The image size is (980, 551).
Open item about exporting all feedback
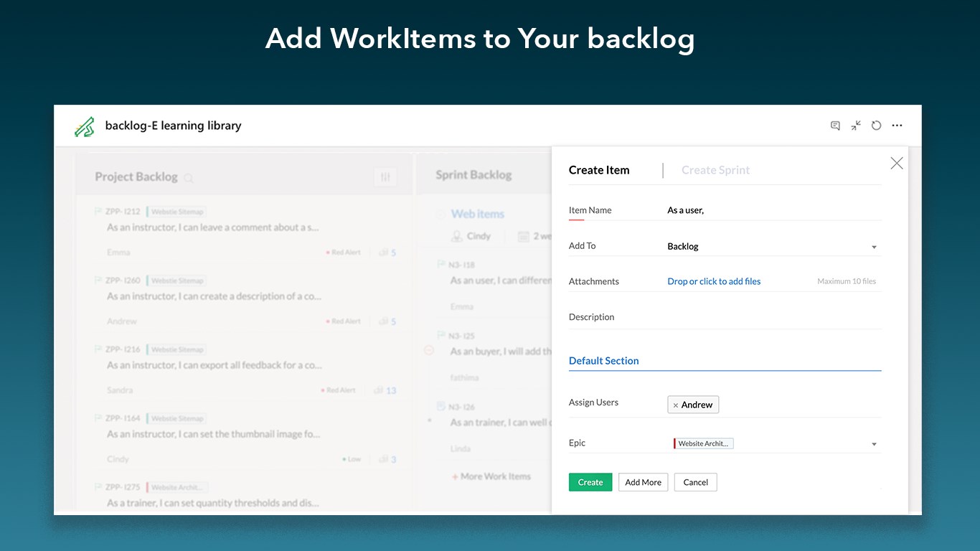tap(215, 365)
